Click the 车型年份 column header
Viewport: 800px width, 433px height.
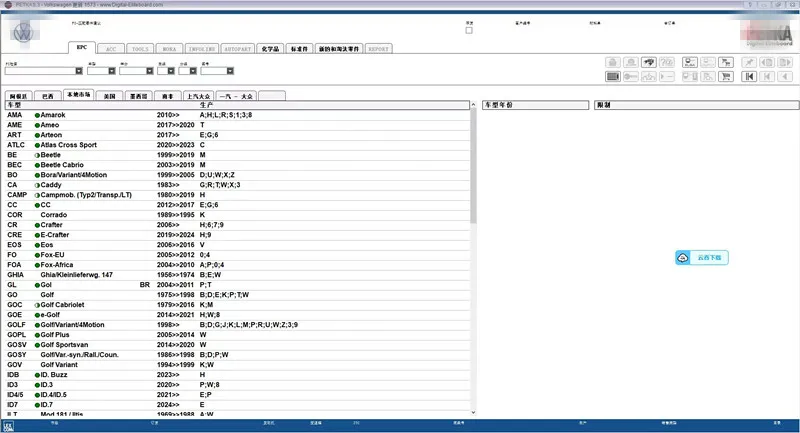point(536,105)
